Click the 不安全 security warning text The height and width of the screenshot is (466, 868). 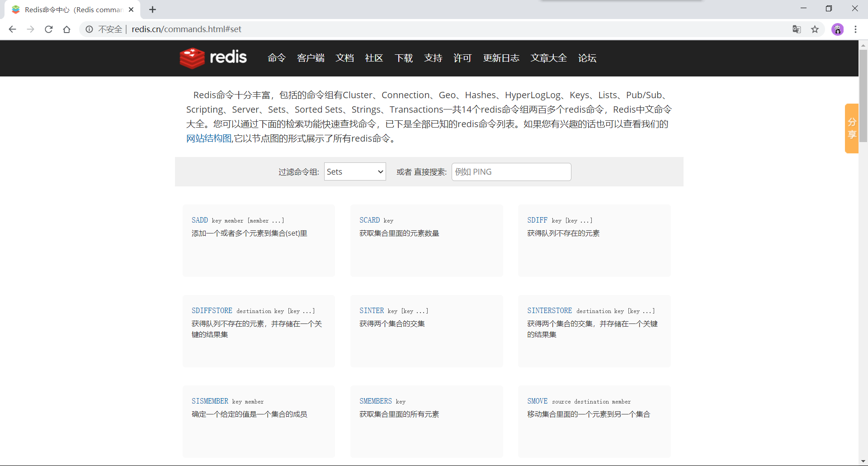coord(110,29)
